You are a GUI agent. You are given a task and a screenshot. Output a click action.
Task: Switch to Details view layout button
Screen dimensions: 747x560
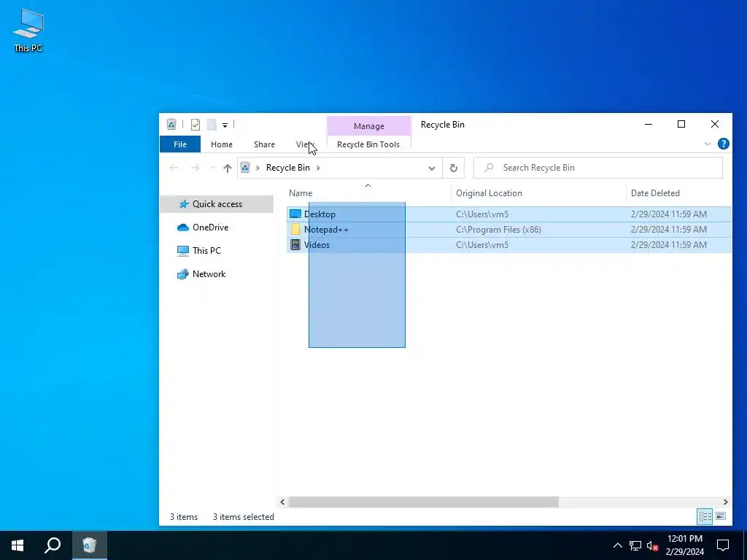705,517
